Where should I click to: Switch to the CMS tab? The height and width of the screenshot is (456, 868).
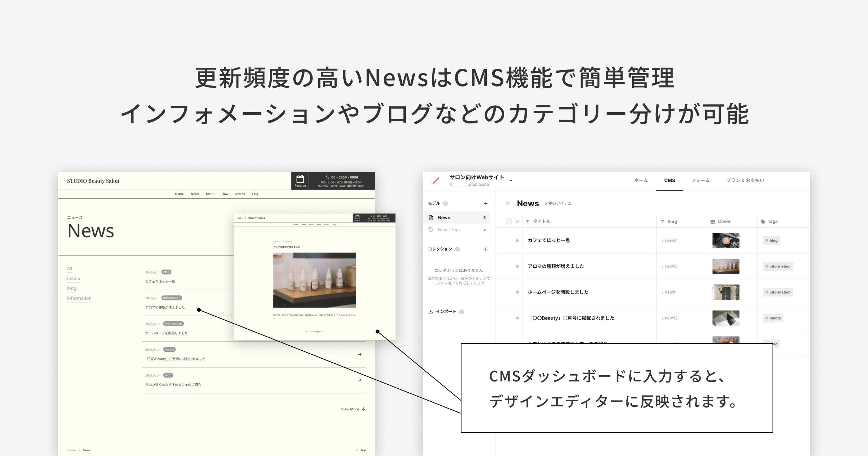point(669,180)
